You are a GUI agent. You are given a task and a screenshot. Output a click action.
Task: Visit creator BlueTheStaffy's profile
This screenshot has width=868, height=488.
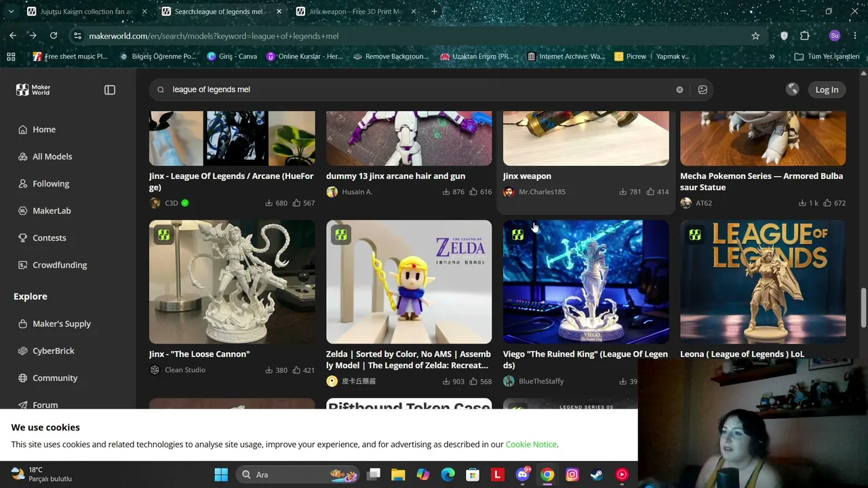tap(540, 381)
